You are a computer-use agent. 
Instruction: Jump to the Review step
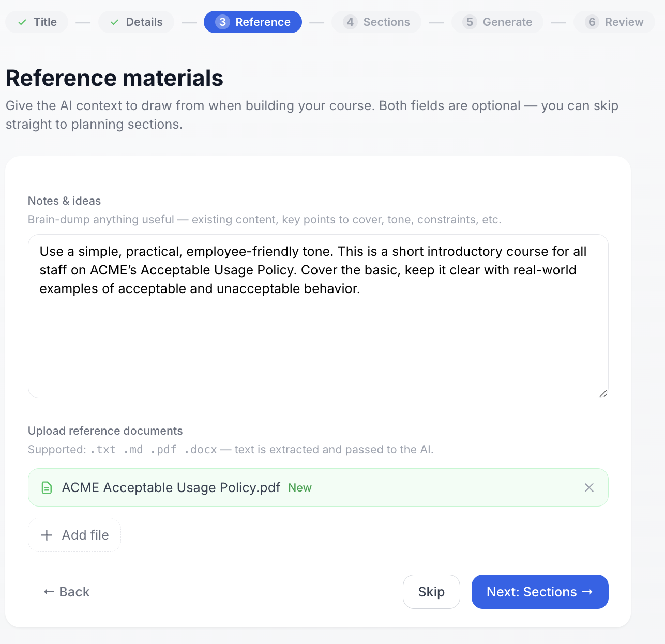point(614,22)
